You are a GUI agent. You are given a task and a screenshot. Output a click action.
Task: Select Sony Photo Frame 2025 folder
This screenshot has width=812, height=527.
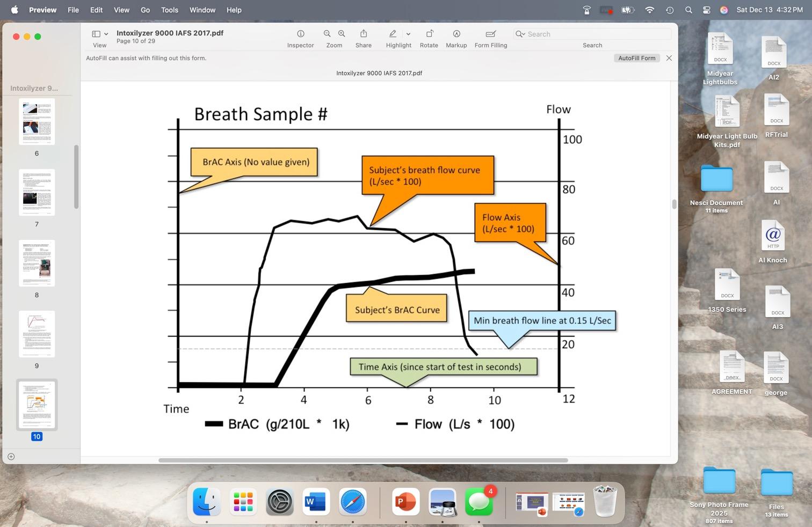tap(719, 494)
